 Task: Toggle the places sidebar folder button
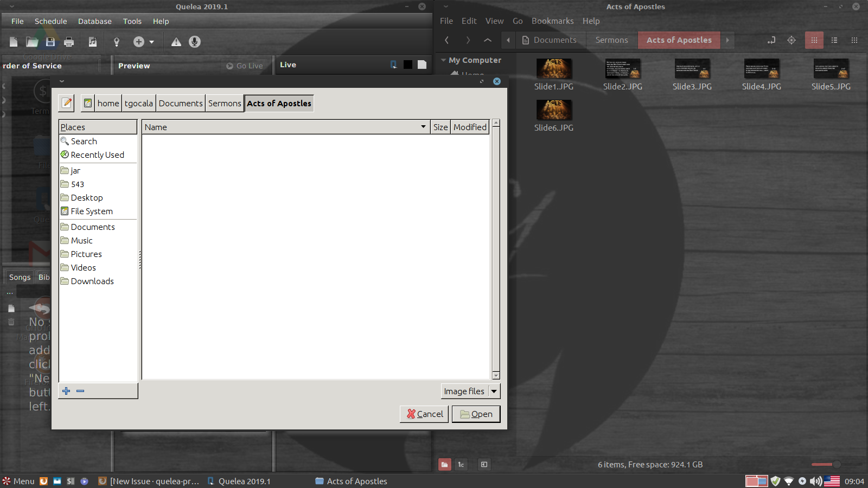(445, 465)
